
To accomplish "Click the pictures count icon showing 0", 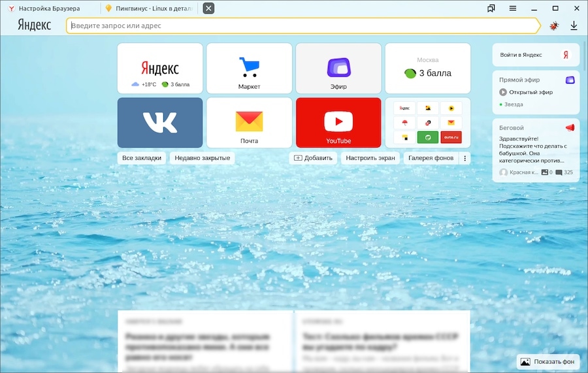I will [545, 172].
